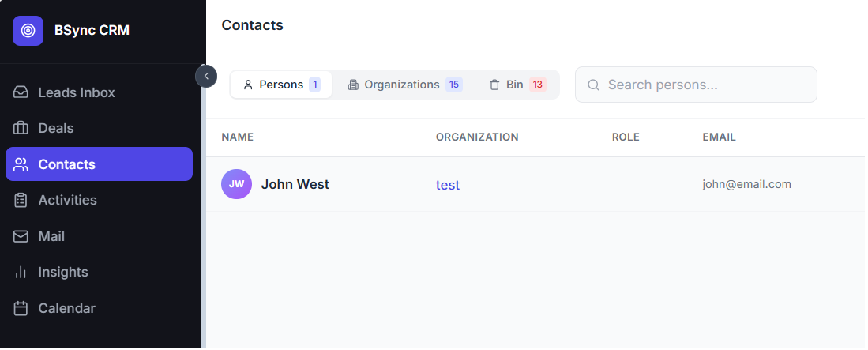This screenshot has height=350, width=868.
Task: Click the Contacts people icon in sidebar
Action: [21, 164]
